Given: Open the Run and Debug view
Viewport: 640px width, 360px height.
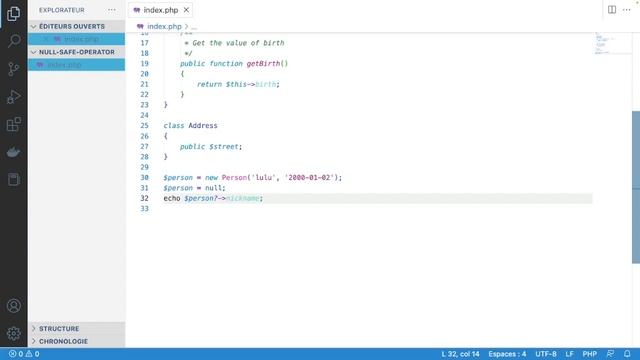Looking at the screenshot, I should (x=13, y=97).
